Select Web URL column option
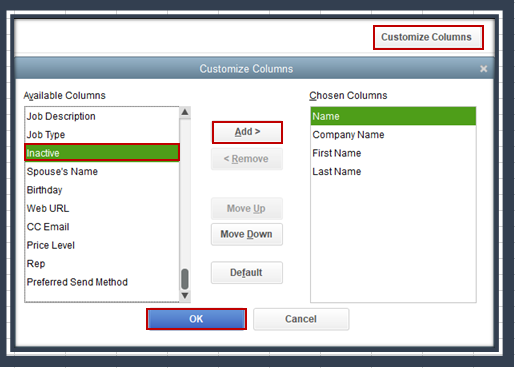Viewport: 515px width, 368px height. click(x=102, y=208)
